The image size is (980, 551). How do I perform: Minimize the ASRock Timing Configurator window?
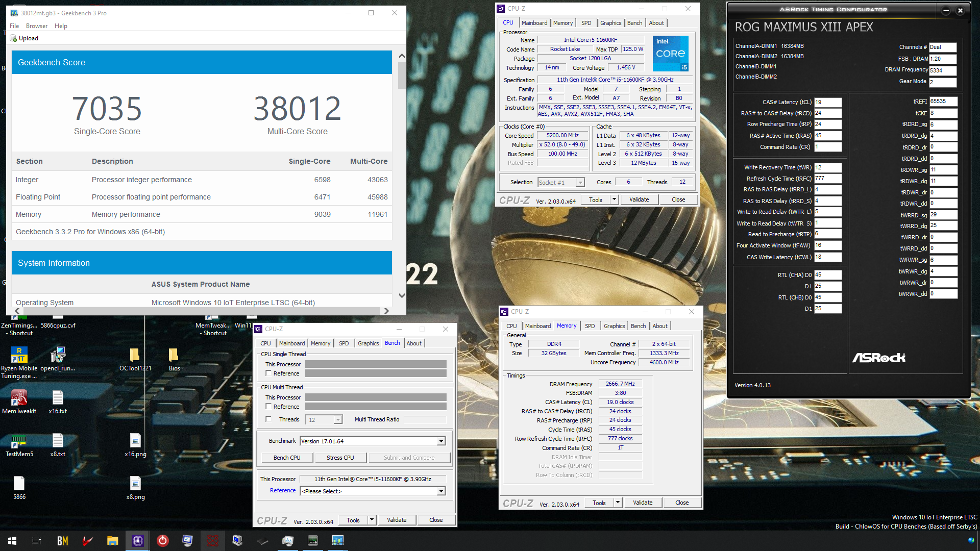coord(946,10)
